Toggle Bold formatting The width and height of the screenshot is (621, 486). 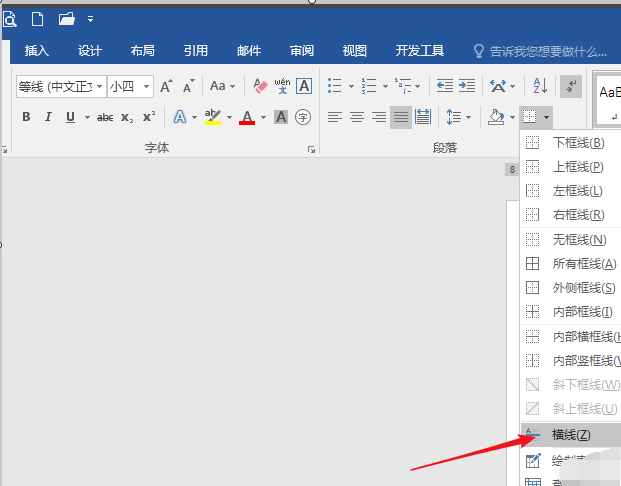26,117
